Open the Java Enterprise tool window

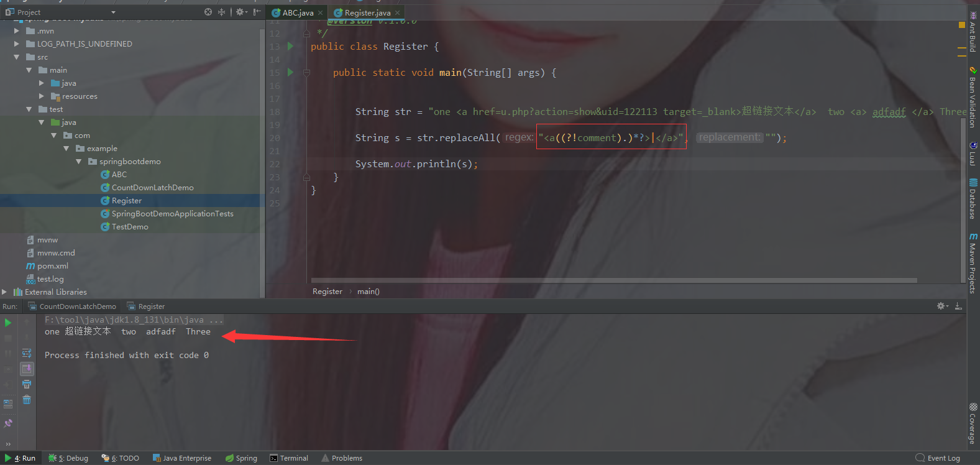point(182,458)
